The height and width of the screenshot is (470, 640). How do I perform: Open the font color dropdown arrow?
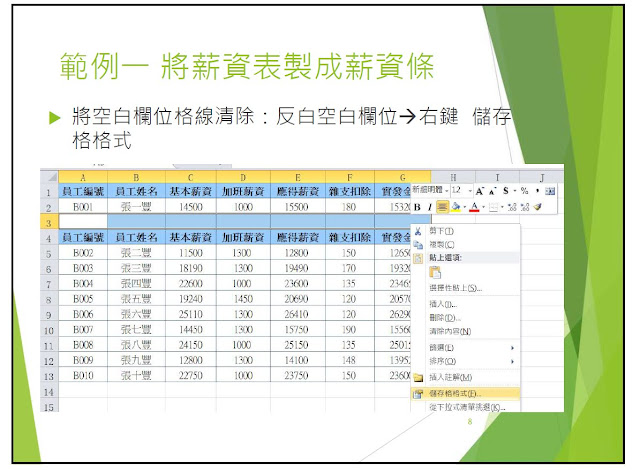(x=483, y=208)
